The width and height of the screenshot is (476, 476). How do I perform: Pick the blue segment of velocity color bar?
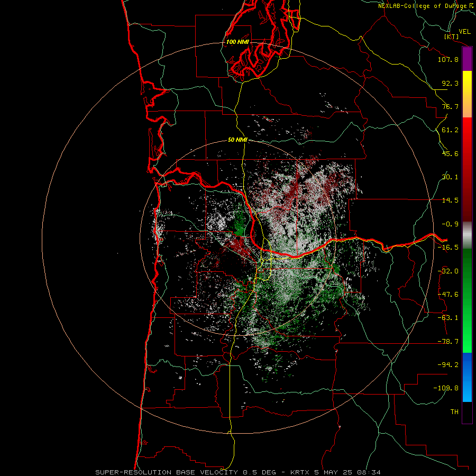click(x=467, y=377)
